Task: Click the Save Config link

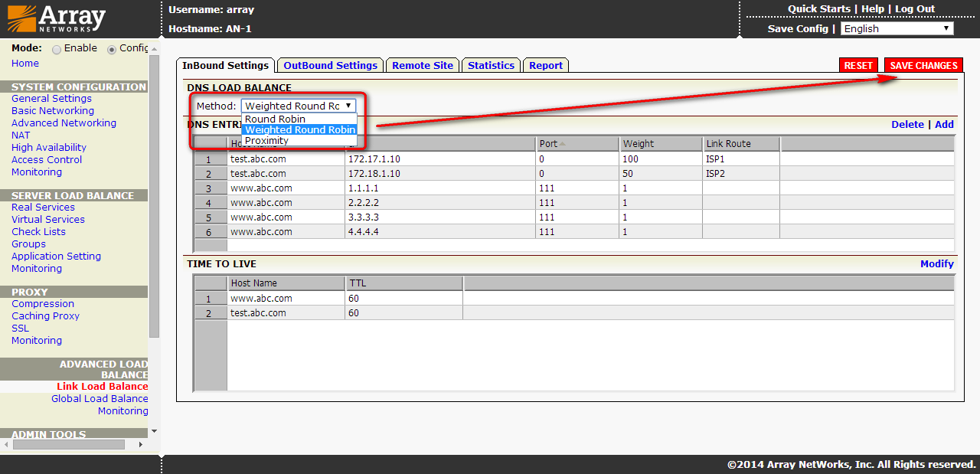Action: (x=798, y=28)
